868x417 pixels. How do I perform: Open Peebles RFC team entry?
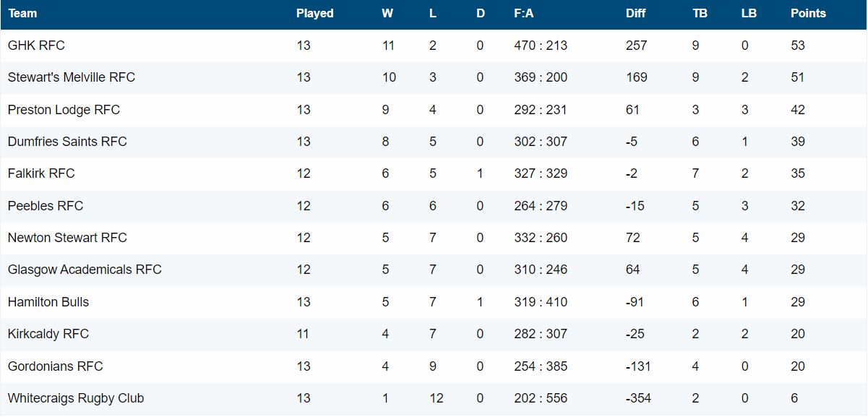pyautogui.click(x=46, y=206)
